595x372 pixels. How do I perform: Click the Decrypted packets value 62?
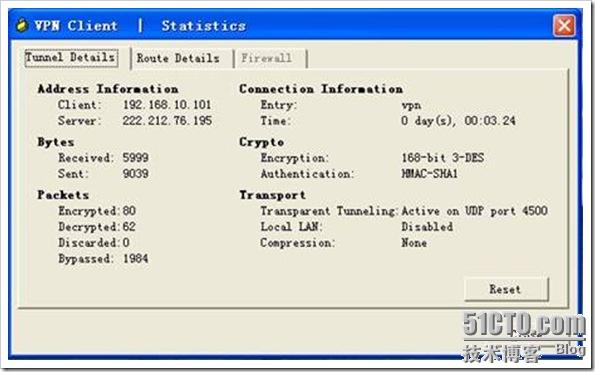pos(129,227)
